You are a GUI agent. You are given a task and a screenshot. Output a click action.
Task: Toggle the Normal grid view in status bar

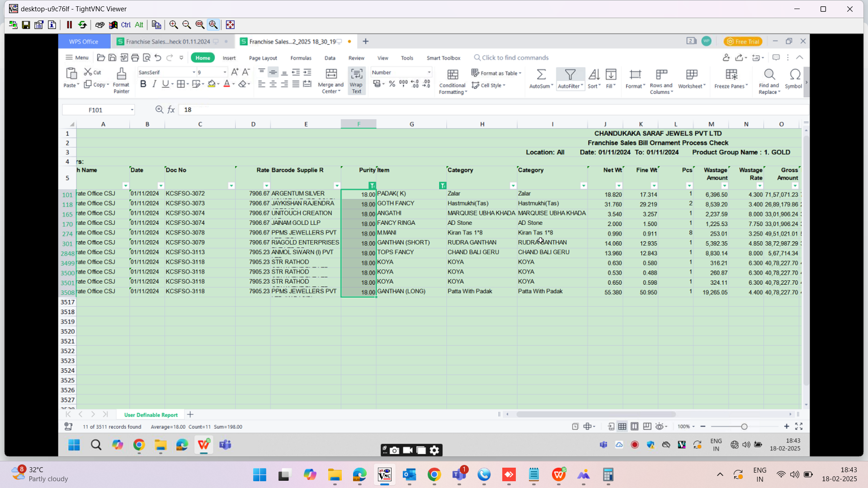click(623, 427)
